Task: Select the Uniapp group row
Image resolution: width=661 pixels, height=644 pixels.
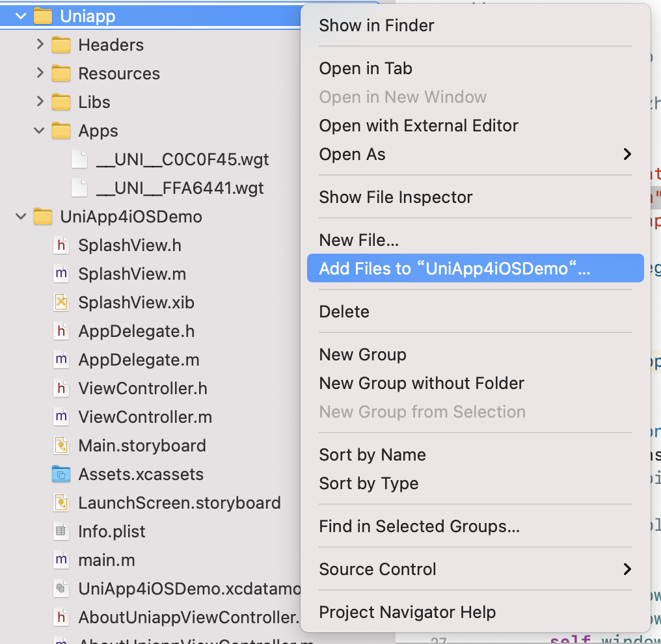Action: (150, 16)
